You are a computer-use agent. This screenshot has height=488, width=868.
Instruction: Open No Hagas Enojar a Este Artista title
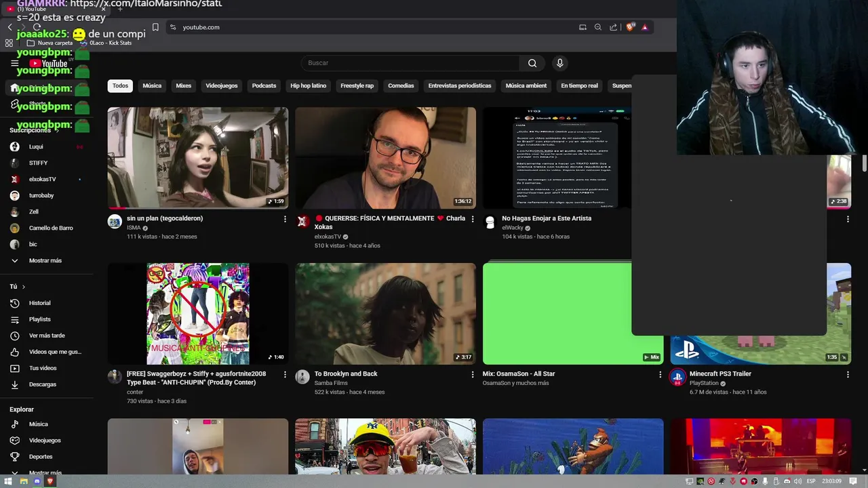pyautogui.click(x=547, y=218)
